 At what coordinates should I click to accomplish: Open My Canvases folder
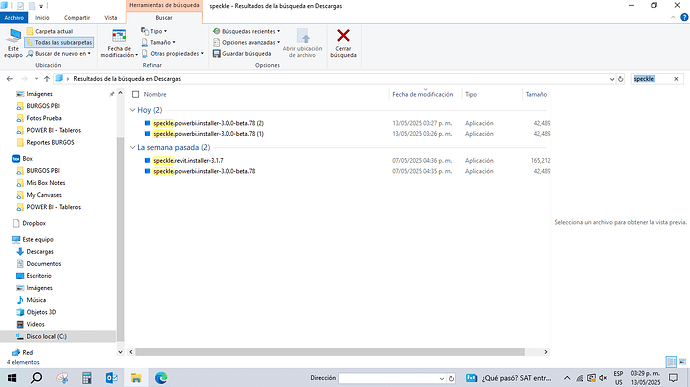coord(44,195)
